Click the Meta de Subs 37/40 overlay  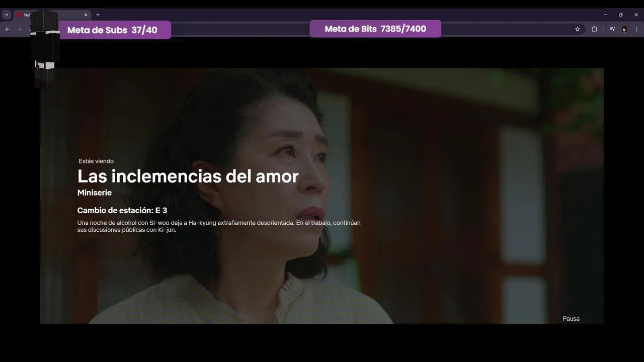115,30
